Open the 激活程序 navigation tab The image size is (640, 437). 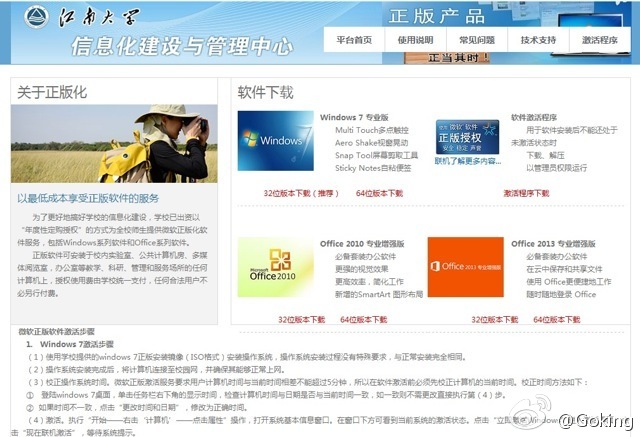(x=600, y=40)
